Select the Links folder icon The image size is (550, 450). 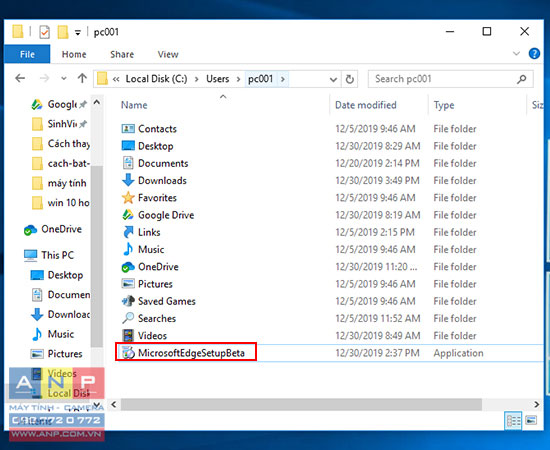tap(128, 232)
